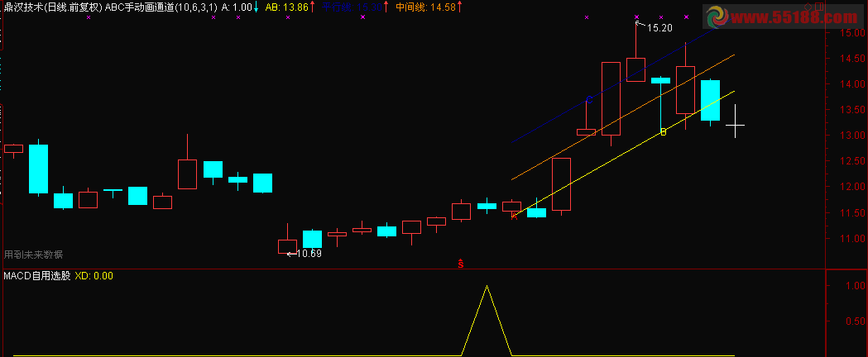Select the yellow B anchor point on the channel
The height and width of the screenshot is (357, 868).
(663, 132)
